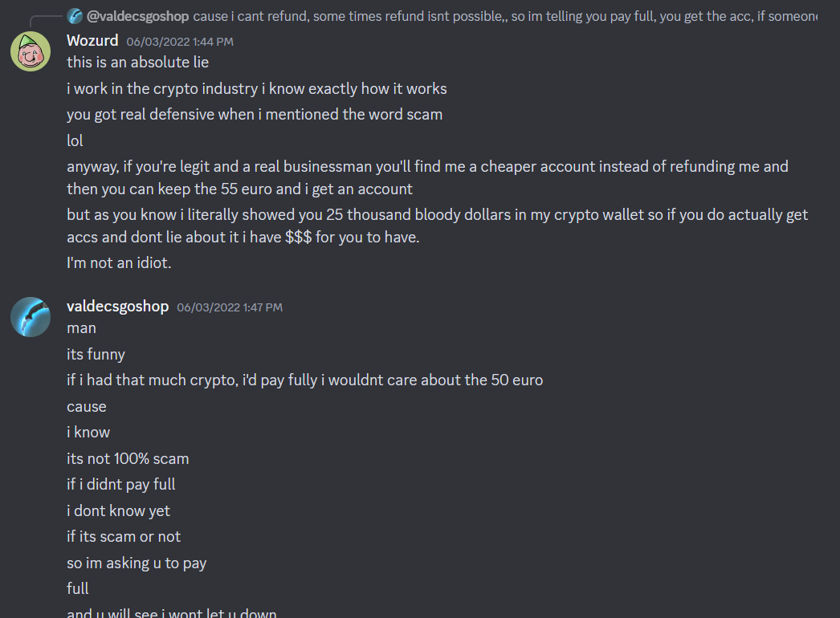Click the 'its not 100% scam' message

[x=128, y=459]
